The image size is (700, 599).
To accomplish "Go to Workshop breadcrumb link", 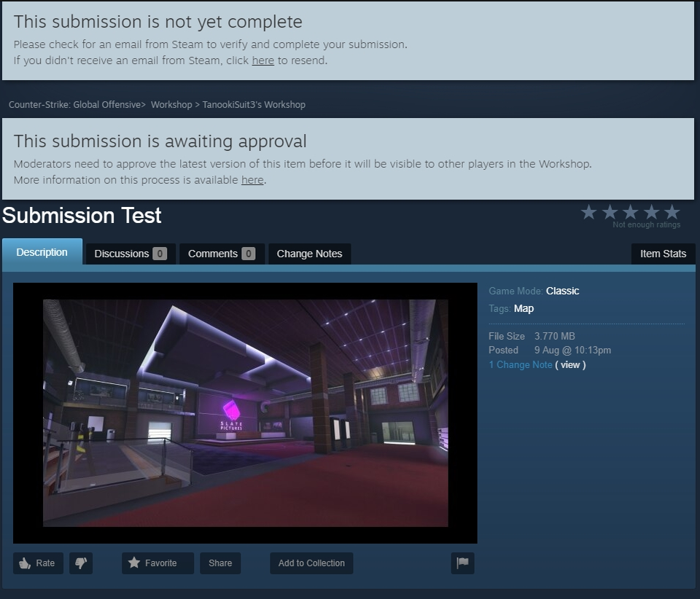I will click(171, 105).
